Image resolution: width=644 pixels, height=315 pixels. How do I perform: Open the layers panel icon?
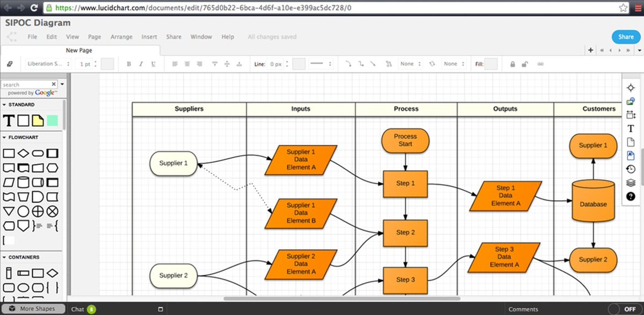(x=631, y=182)
